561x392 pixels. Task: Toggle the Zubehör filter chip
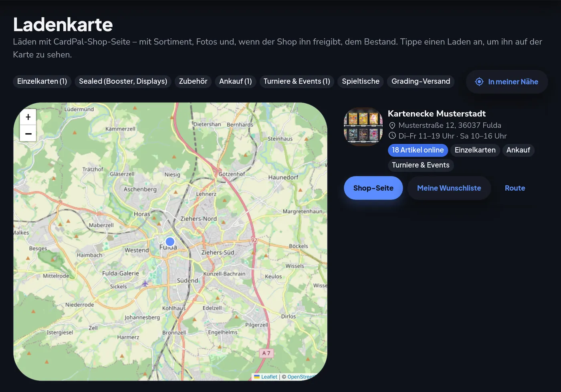point(193,81)
